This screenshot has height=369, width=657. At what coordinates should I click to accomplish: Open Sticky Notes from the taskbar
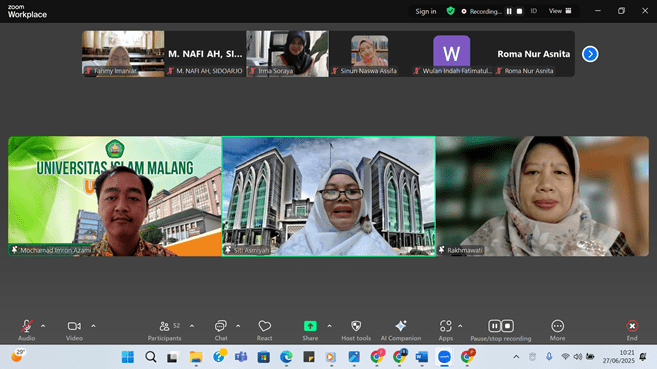click(x=309, y=357)
